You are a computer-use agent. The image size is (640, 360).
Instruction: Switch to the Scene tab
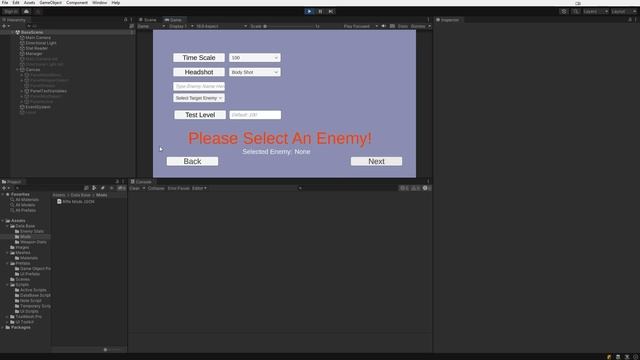148,20
